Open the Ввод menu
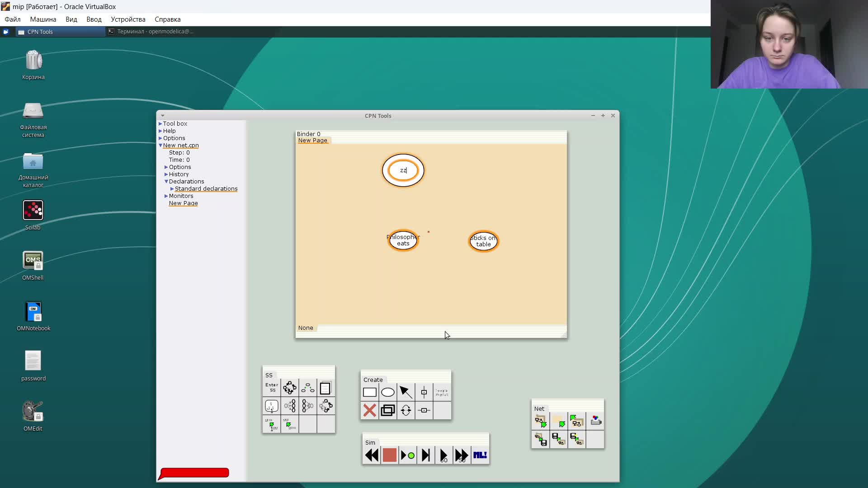This screenshot has height=488, width=868. click(x=94, y=19)
